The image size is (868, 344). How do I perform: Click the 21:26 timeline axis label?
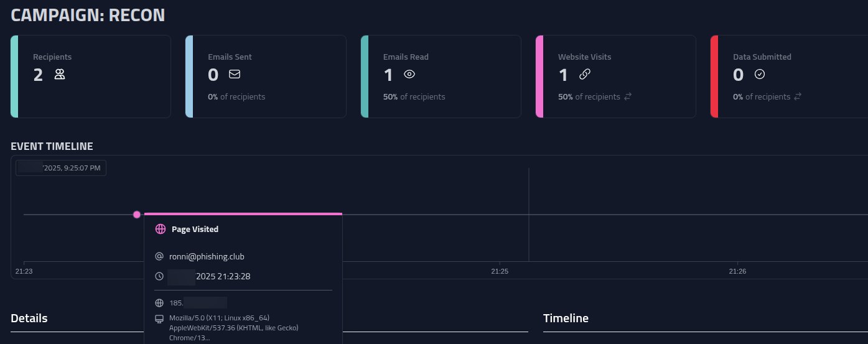737,271
